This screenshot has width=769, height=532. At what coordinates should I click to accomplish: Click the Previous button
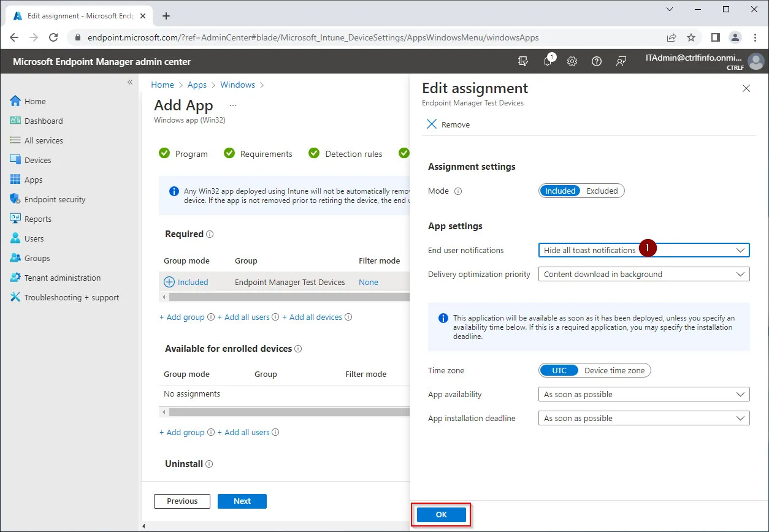182,501
